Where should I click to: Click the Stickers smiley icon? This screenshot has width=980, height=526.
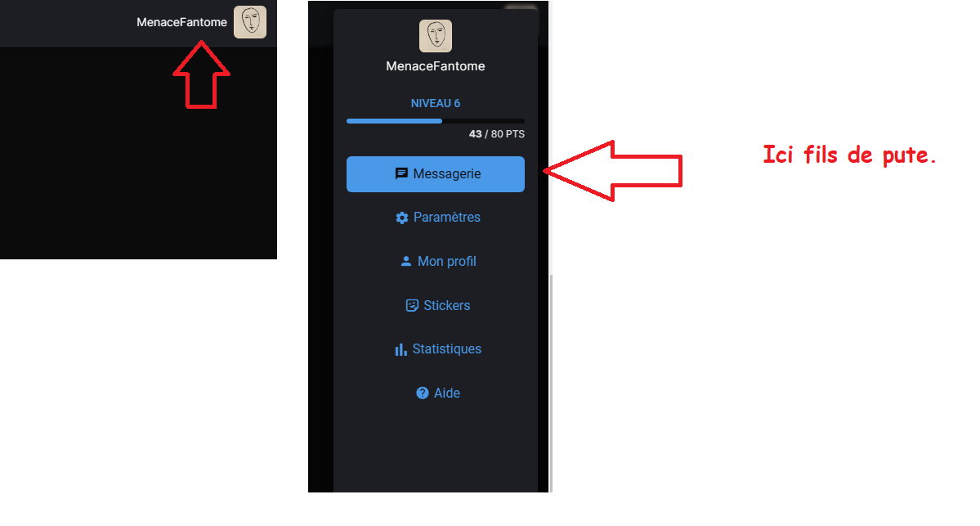[412, 305]
